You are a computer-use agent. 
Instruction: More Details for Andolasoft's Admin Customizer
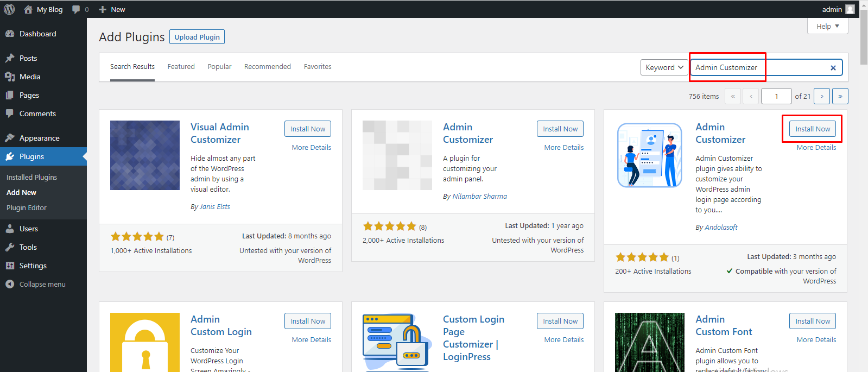(x=816, y=147)
